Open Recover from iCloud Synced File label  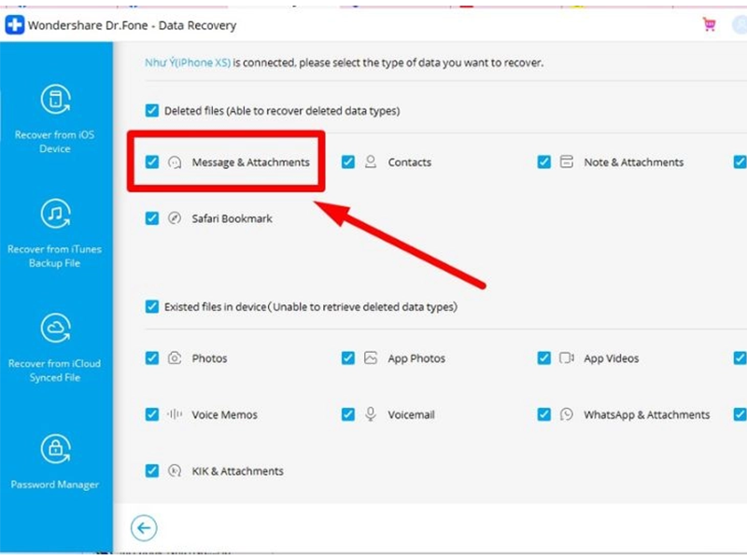click(x=55, y=370)
